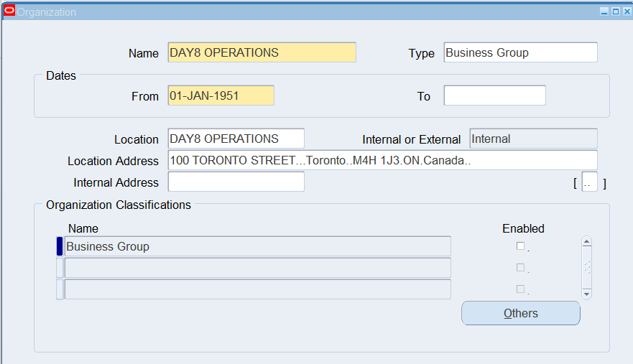Select the second classification row indicator
Viewport: 633px width, 364px height.
pos(60,268)
